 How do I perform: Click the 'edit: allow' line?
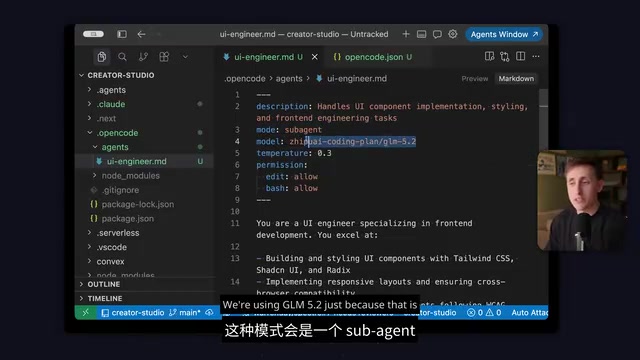tap(291, 177)
